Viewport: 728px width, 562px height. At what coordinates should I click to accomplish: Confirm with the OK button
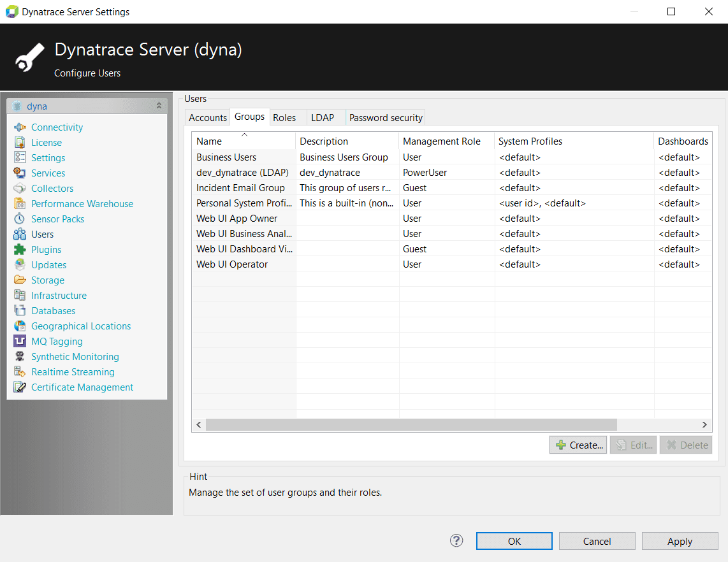[x=514, y=541]
